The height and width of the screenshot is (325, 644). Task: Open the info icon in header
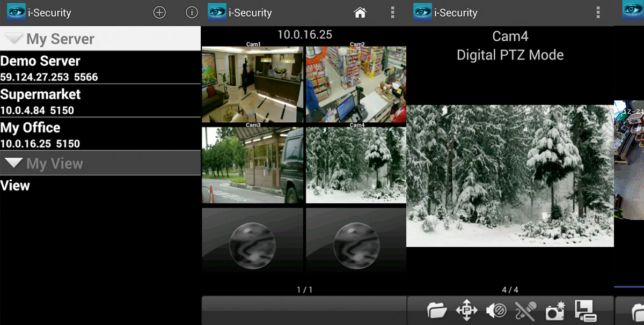[191, 12]
